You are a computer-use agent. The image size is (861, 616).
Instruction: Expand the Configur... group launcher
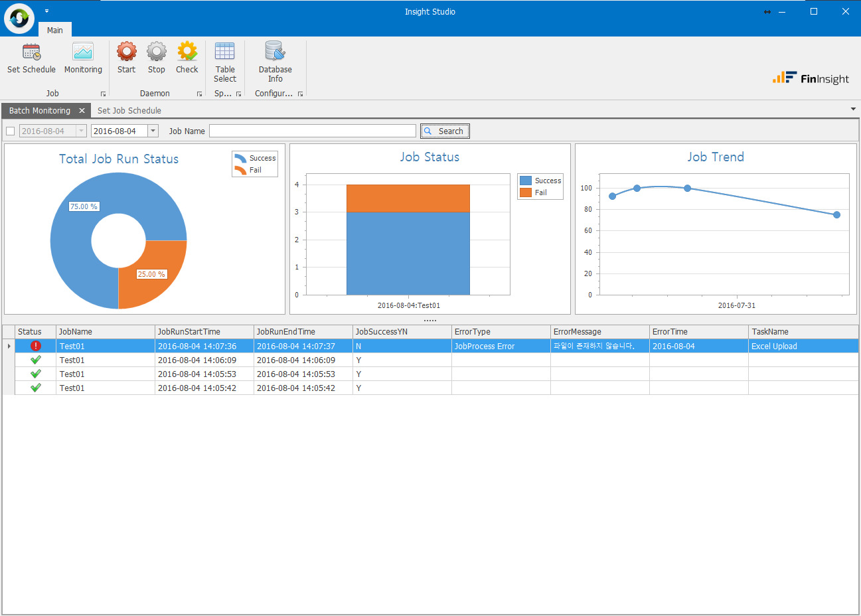300,94
